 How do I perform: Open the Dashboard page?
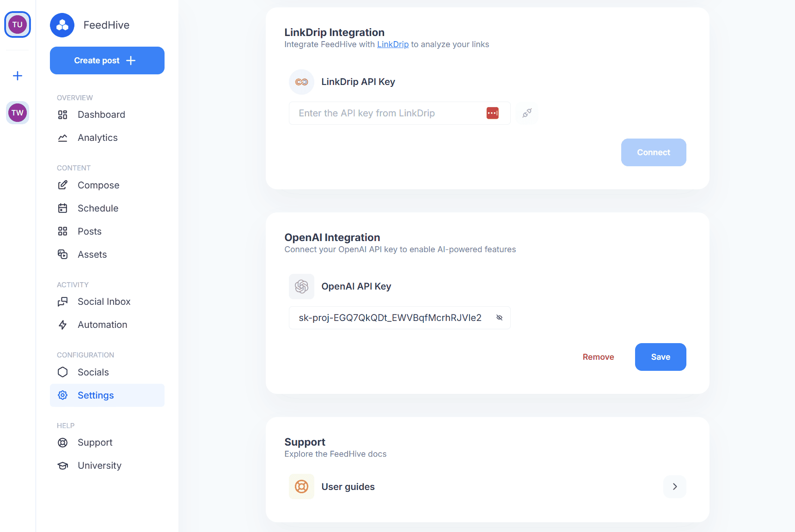107,115
